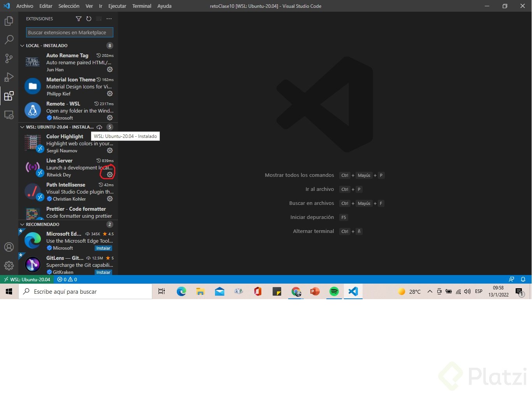
Task: Open Office app from the taskbar
Action: pos(258,291)
